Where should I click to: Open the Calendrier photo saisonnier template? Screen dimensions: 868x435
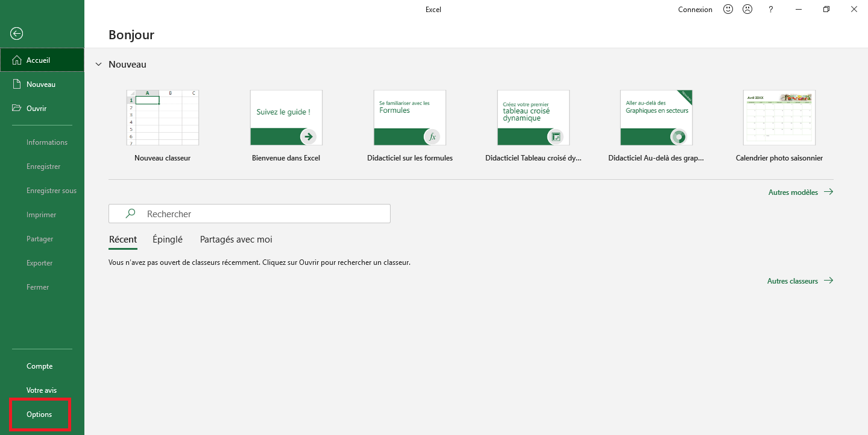point(779,118)
